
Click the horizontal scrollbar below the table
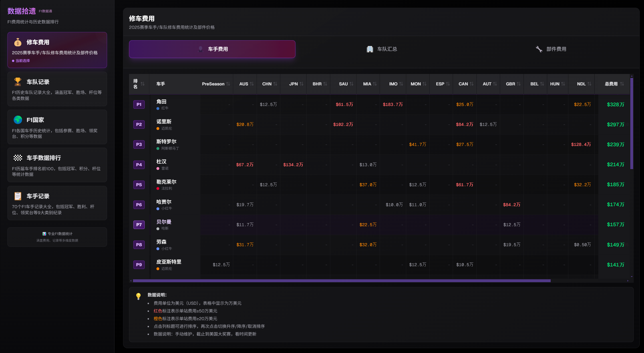point(341,281)
